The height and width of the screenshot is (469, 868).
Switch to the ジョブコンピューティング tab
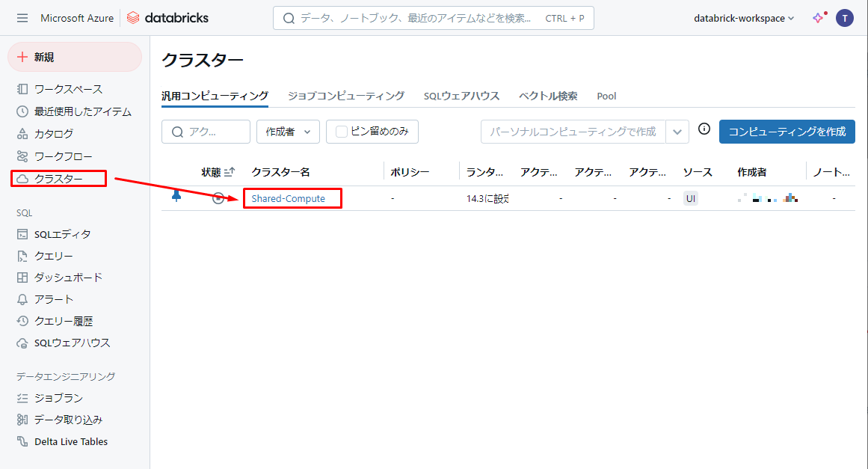click(x=346, y=96)
